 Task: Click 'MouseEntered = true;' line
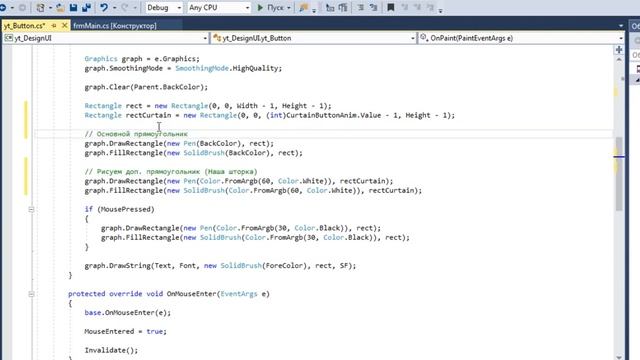coord(125,331)
